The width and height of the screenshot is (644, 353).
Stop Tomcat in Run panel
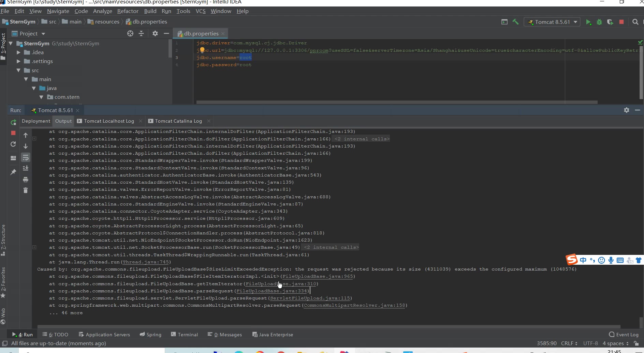(x=13, y=133)
